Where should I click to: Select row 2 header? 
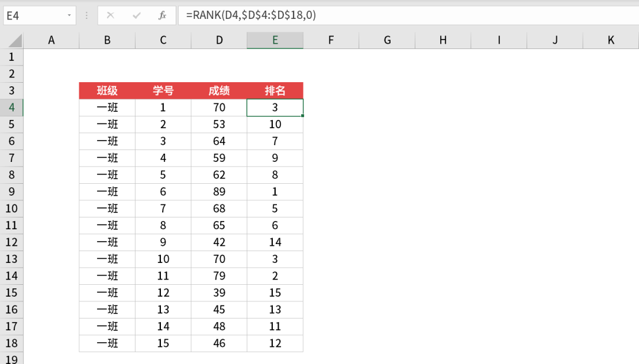[x=11, y=74]
